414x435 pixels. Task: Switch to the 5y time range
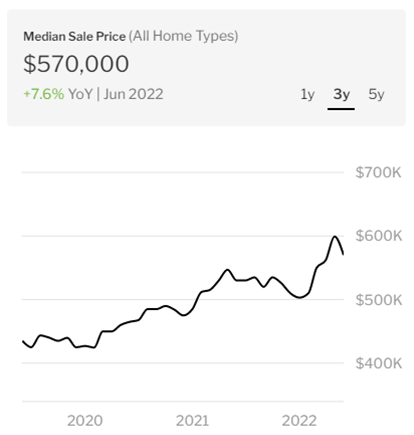[376, 95]
